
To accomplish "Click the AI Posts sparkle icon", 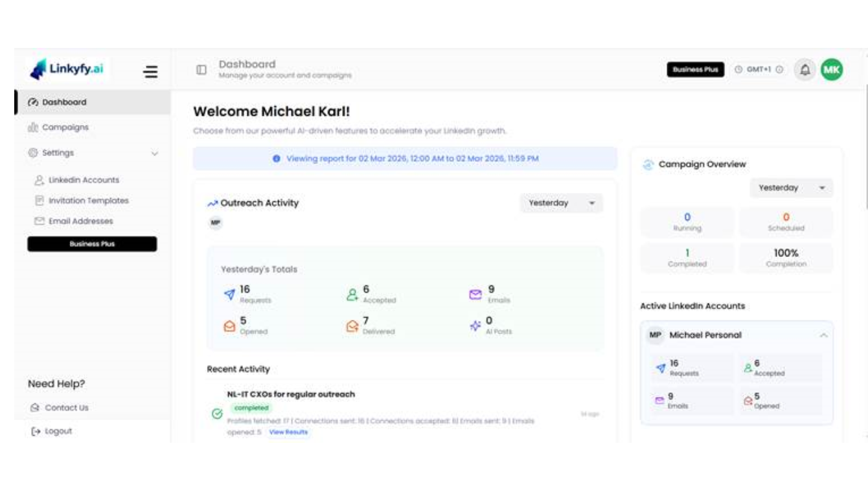I will coord(475,326).
